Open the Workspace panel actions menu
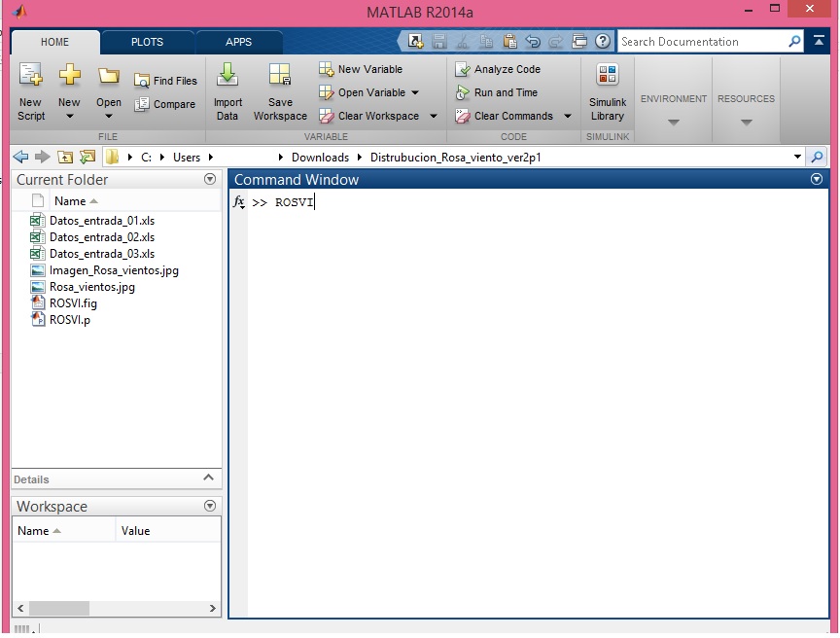This screenshot has height=638, width=840. [x=210, y=506]
